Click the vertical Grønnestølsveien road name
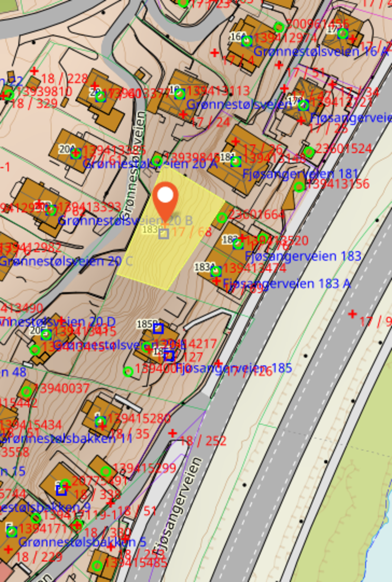 click(x=133, y=166)
